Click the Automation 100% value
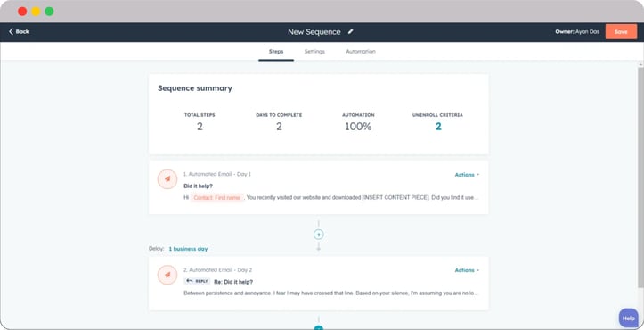The width and height of the screenshot is (644, 330). click(x=358, y=127)
